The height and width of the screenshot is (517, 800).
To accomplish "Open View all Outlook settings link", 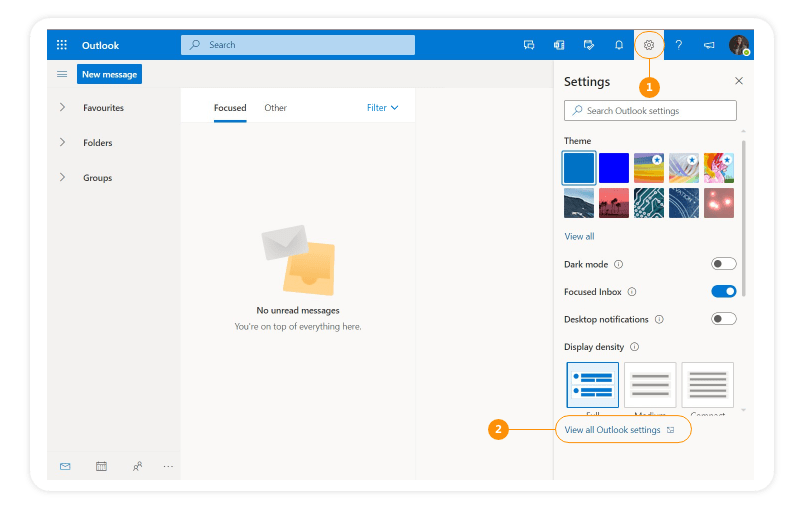I will click(613, 430).
